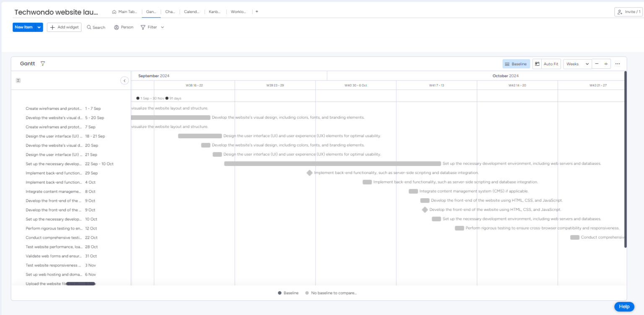Screen dimensions: 644x315
Task: Click the collapse-all icon above the task list
Action: click(x=18, y=80)
